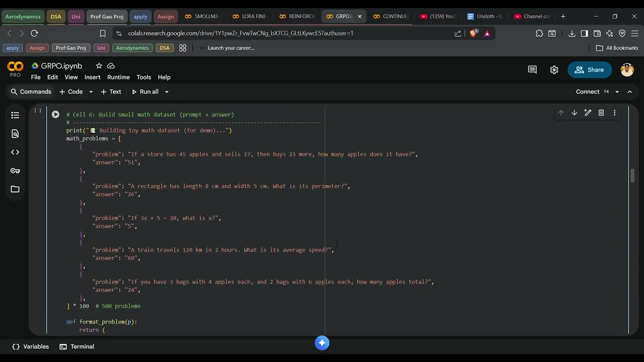Click the browser address bar URL
The width and height of the screenshot is (644, 362).
tap(240, 33)
